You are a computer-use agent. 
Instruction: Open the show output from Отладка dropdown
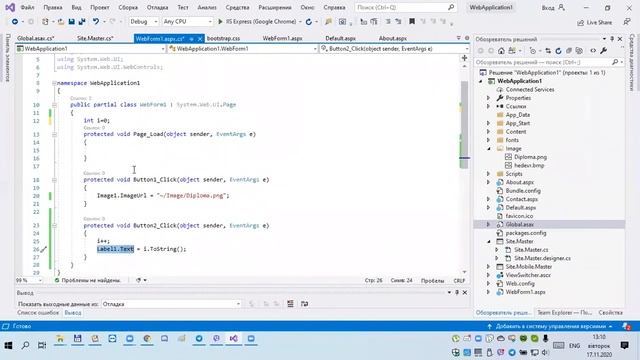(x=171, y=304)
